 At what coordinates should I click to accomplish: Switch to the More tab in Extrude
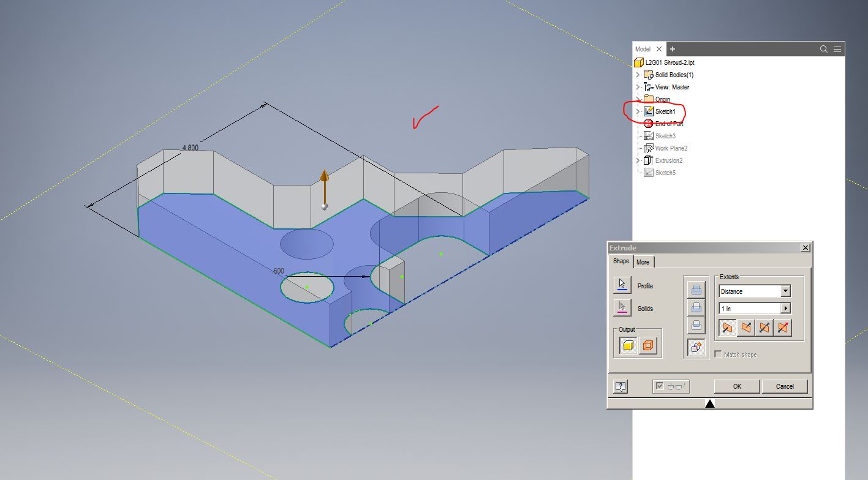click(643, 261)
